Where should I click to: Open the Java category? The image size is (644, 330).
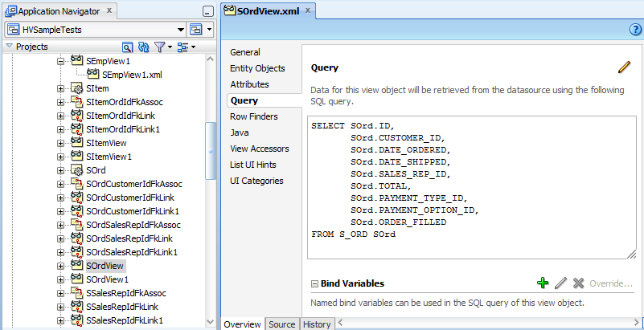point(240,132)
